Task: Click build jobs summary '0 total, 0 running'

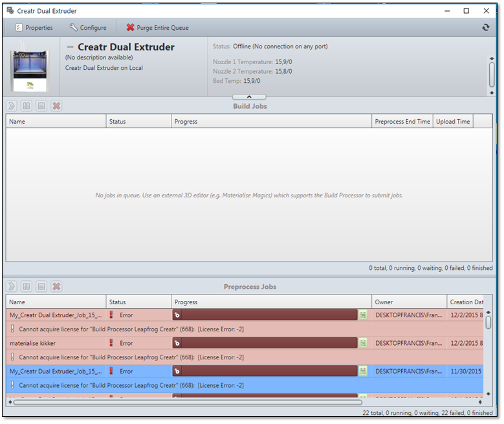Action: click(x=430, y=267)
